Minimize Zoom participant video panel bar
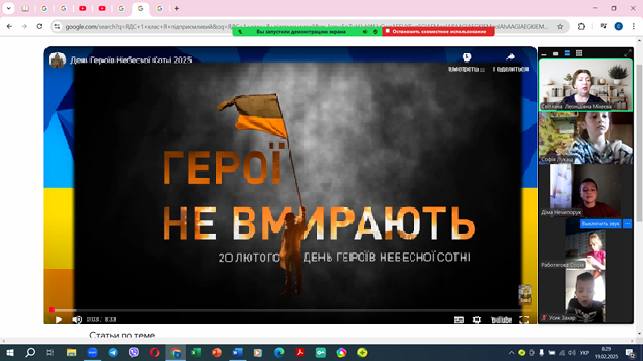The height and width of the screenshot is (361, 643). pos(544,53)
